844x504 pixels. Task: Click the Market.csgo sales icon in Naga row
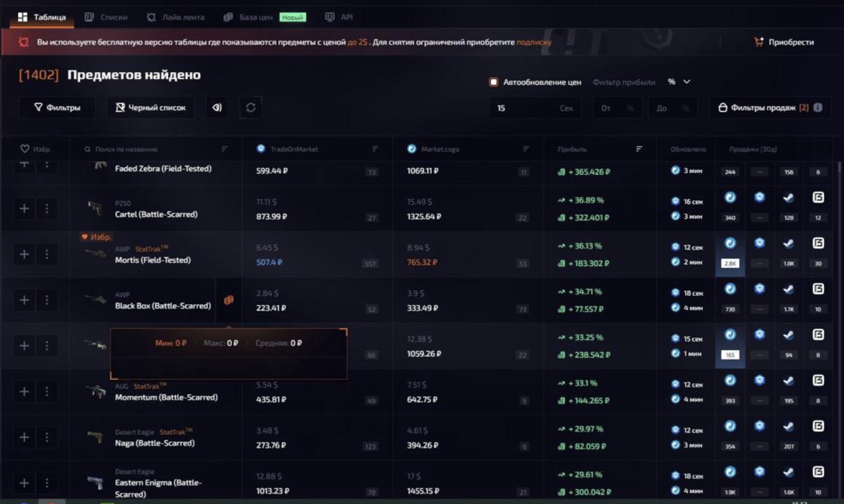point(730,426)
